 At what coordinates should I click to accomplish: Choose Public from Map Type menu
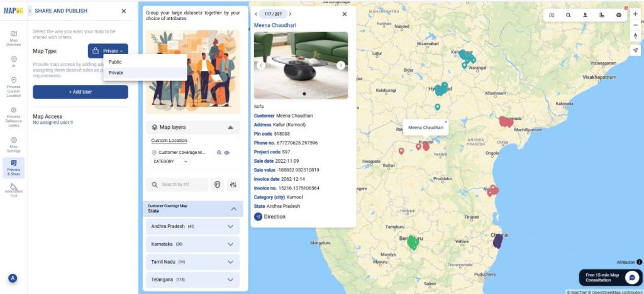click(x=145, y=62)
